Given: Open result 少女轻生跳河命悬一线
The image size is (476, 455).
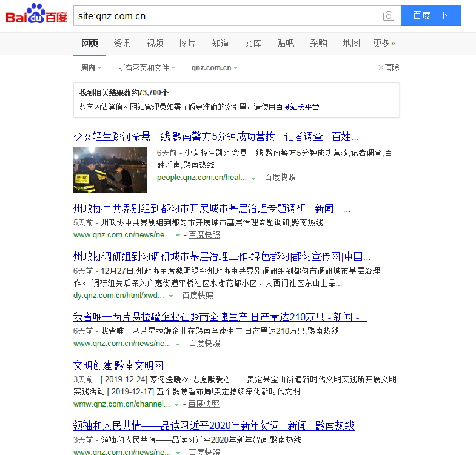Looking at the screenshot, I should pyautogui.click(x=216, y=136).
